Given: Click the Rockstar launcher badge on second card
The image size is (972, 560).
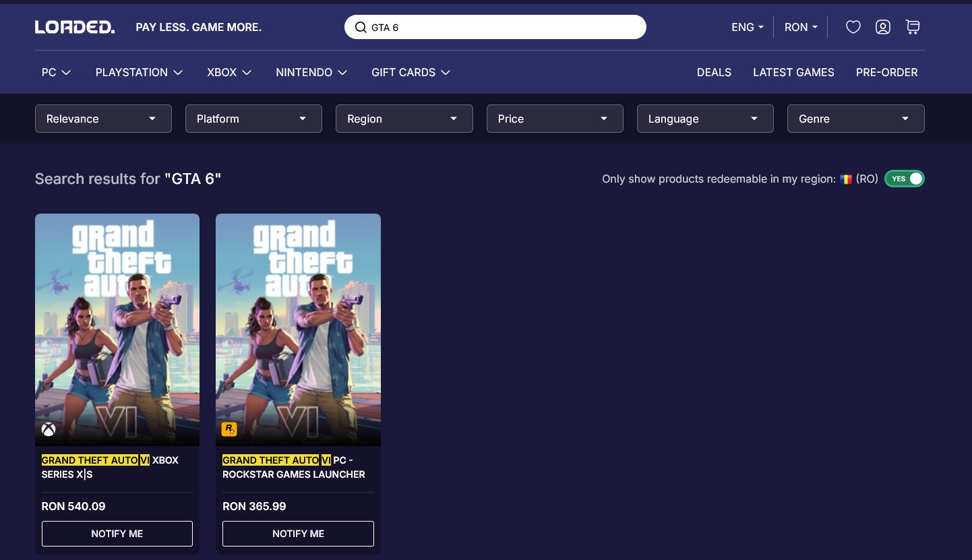Looking at the screenshot, I should point(229,429).
